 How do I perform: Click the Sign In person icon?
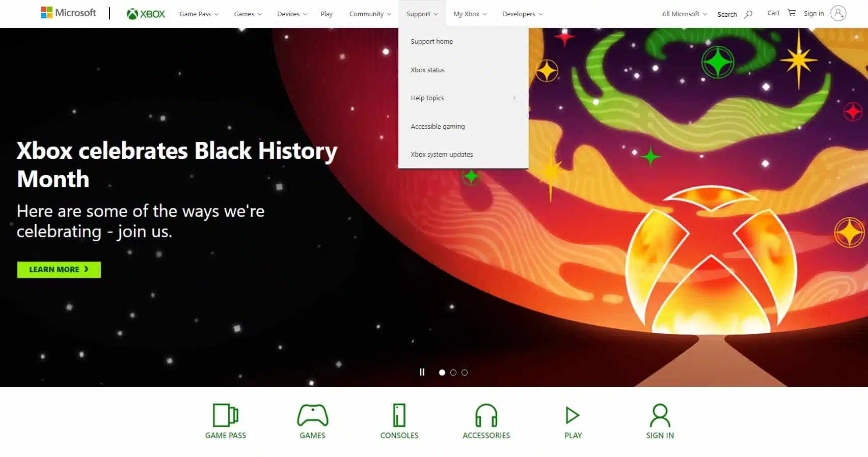coord(660,415)
